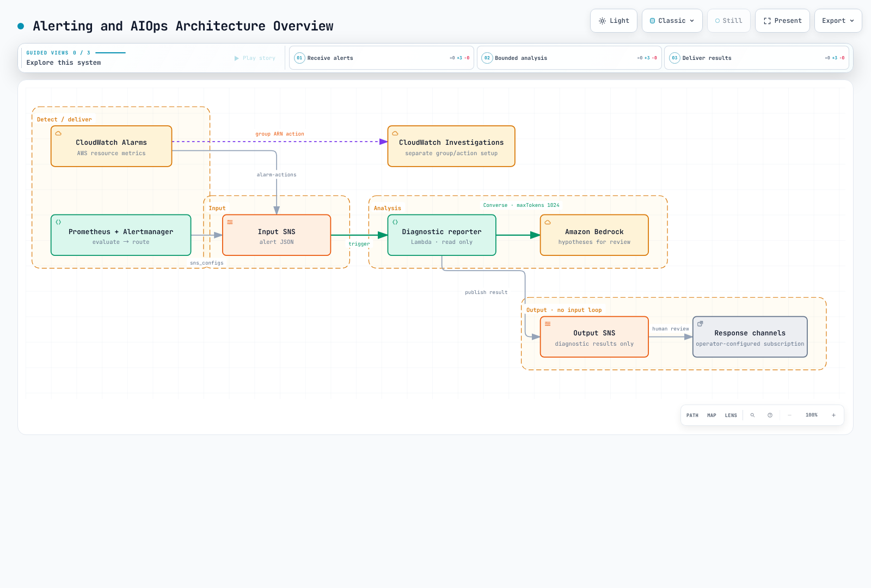
Task: Click cloud icon on CloudWatch Alarms
Action: coord(58,133)
